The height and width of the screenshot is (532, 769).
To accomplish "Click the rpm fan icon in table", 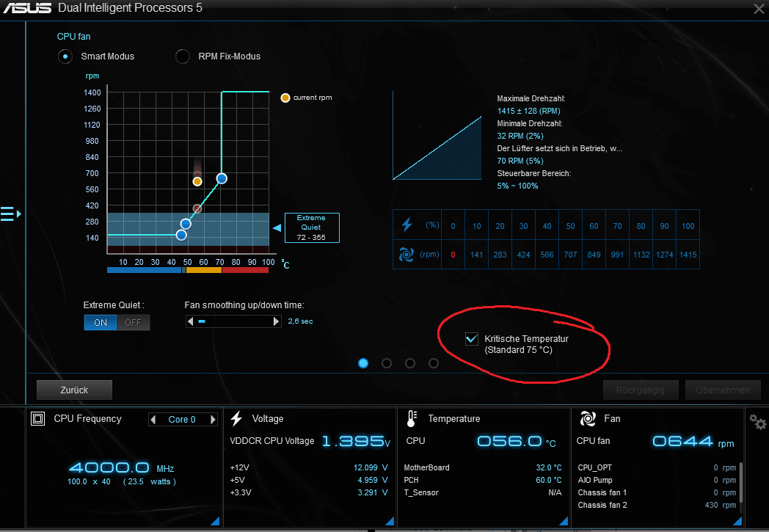I will coord(406,255).
